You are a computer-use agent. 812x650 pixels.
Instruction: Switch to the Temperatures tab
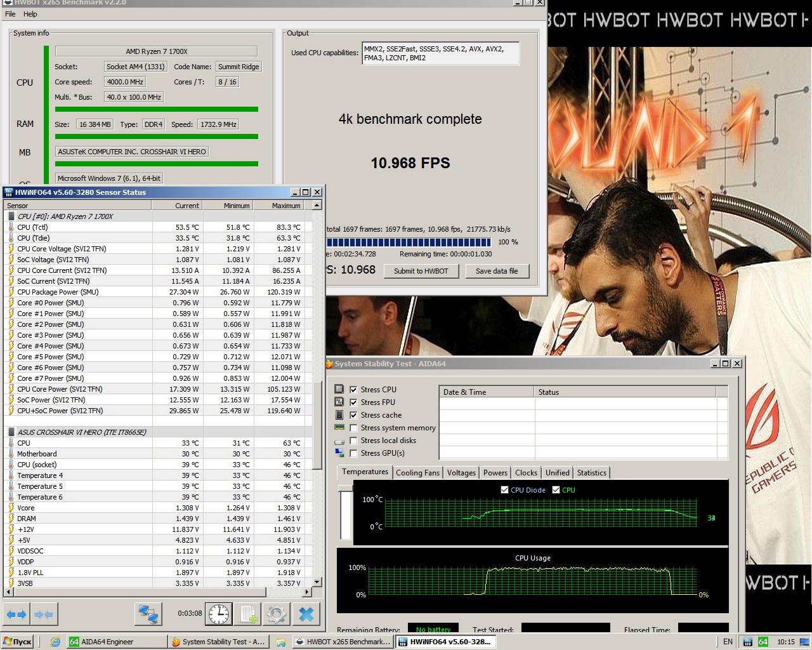pos(365,472)
